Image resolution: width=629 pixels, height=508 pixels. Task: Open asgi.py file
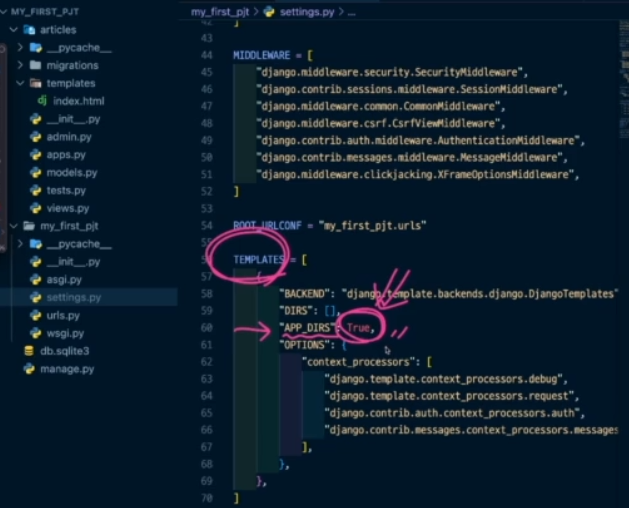(x=64, y=279)
